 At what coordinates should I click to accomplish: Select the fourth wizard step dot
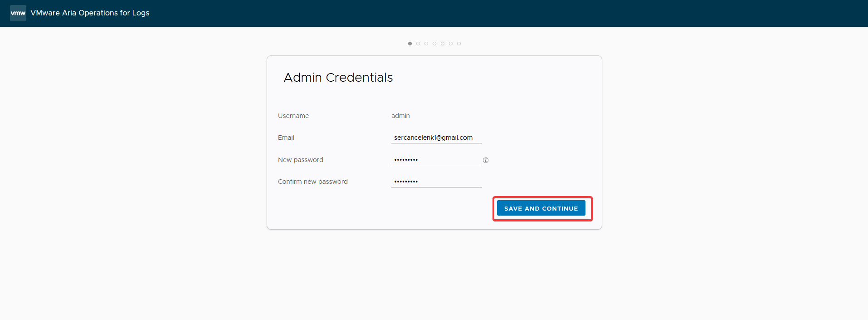[x=434, y=44]
